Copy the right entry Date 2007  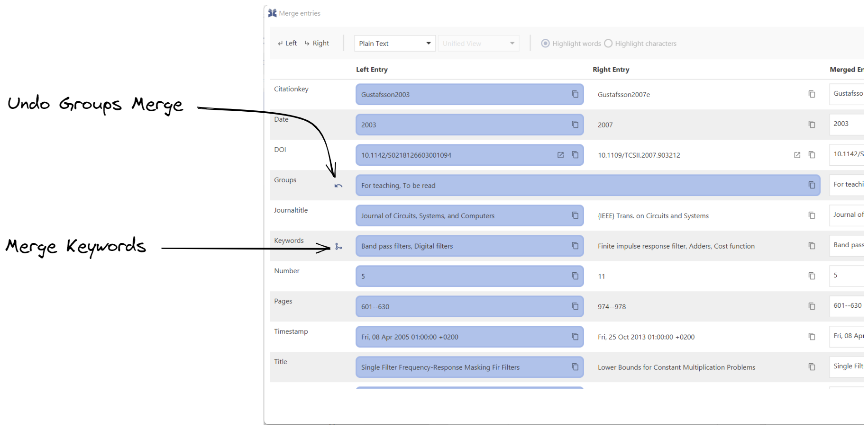pos(812,125)
